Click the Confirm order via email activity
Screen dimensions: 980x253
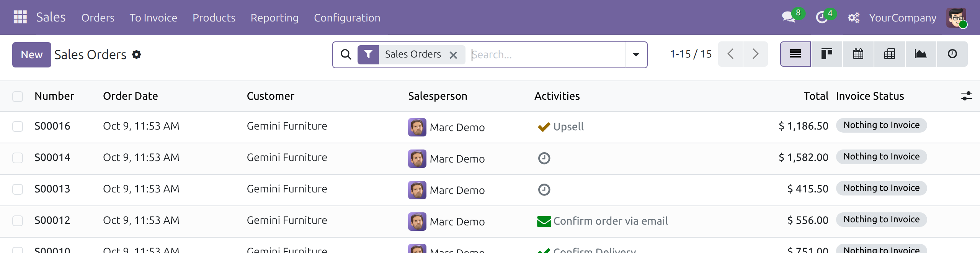tap(611, 221)
